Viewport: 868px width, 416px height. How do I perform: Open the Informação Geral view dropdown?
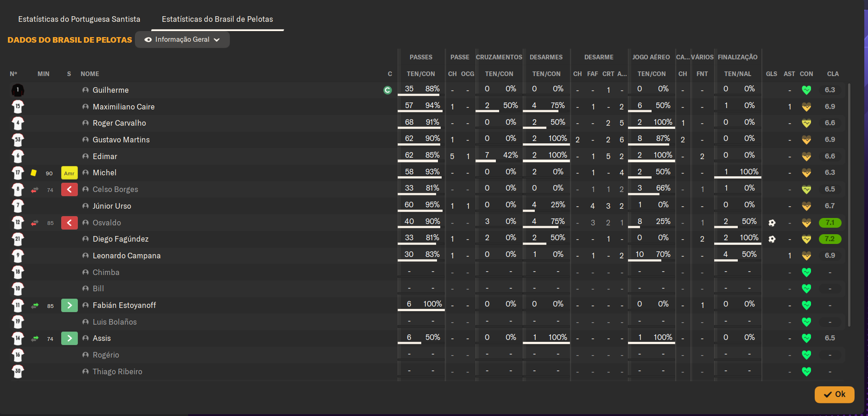[x=182, y=39]
